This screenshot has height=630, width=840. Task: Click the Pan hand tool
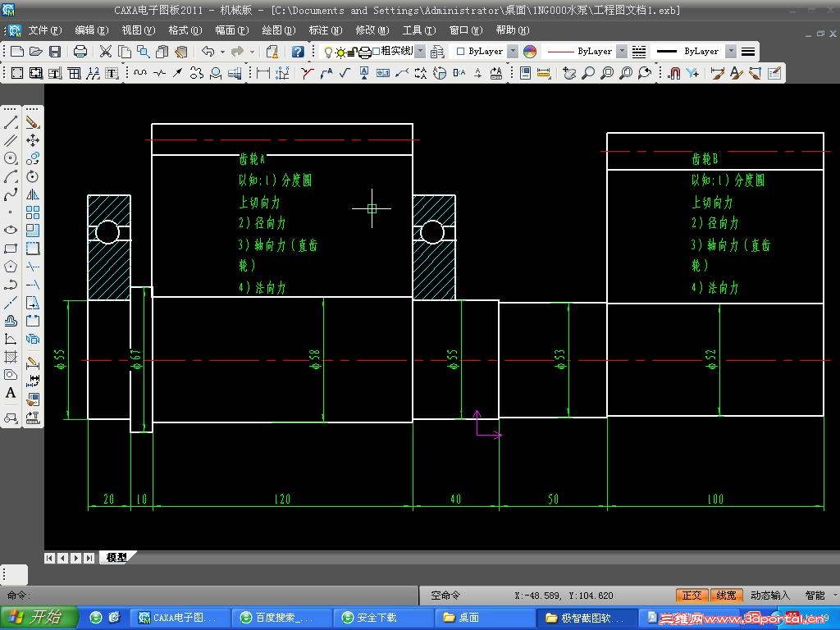(x=569, y=73)
